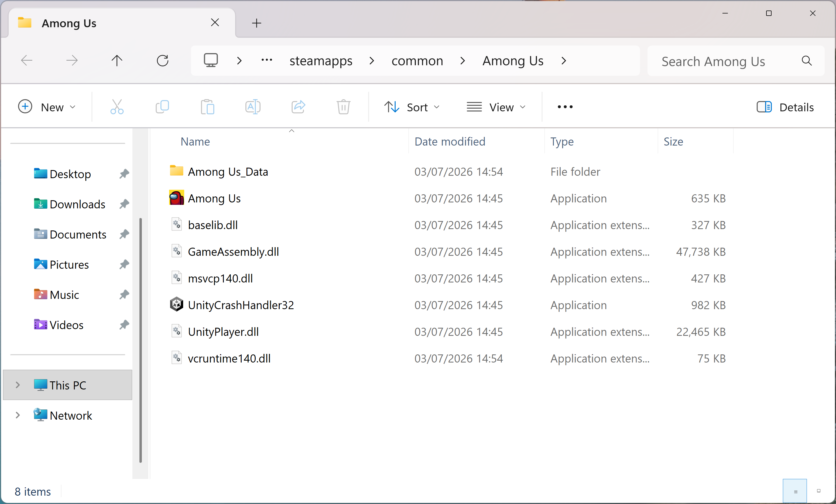836x504 pixels.
Task: Click the msvcp140.dll file icon
Action: (x=176, y=278)
